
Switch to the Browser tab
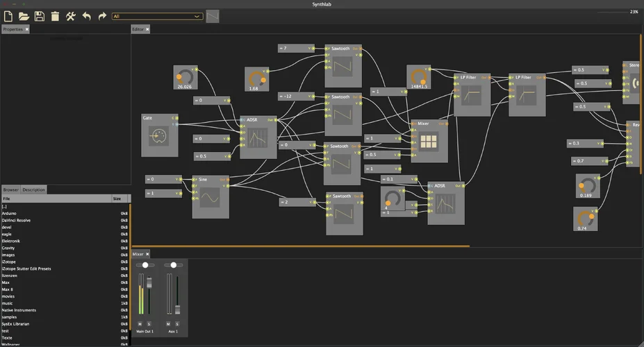pyautogui.click(x=10, y=189)
